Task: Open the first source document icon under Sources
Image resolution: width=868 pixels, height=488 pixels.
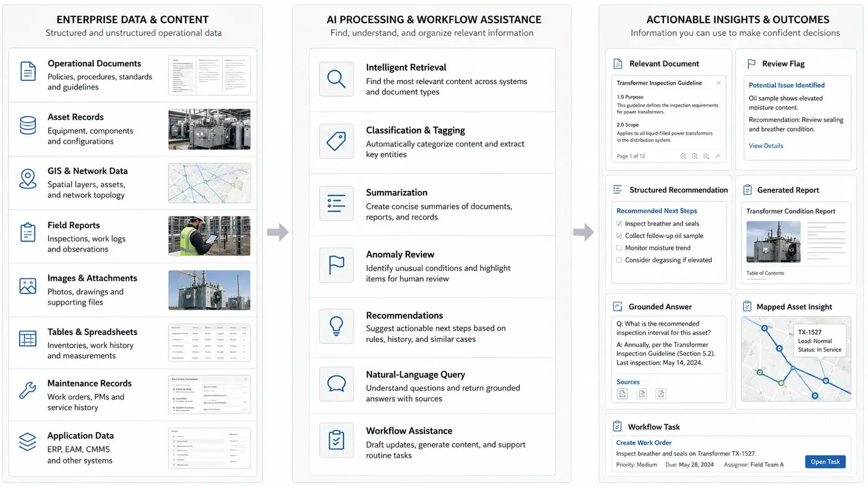Action: pyautogui.click(x=623, y=394)
